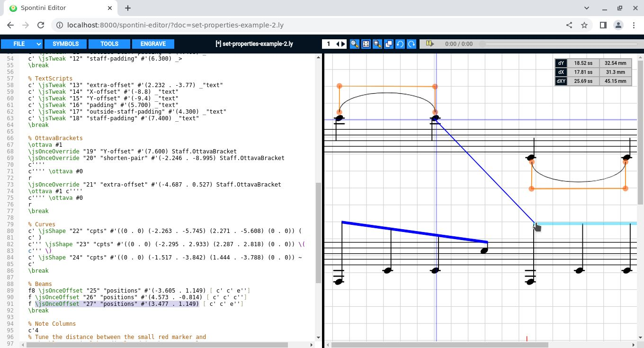Click the page number input field
644x348 pixels.
click(329, 44)
